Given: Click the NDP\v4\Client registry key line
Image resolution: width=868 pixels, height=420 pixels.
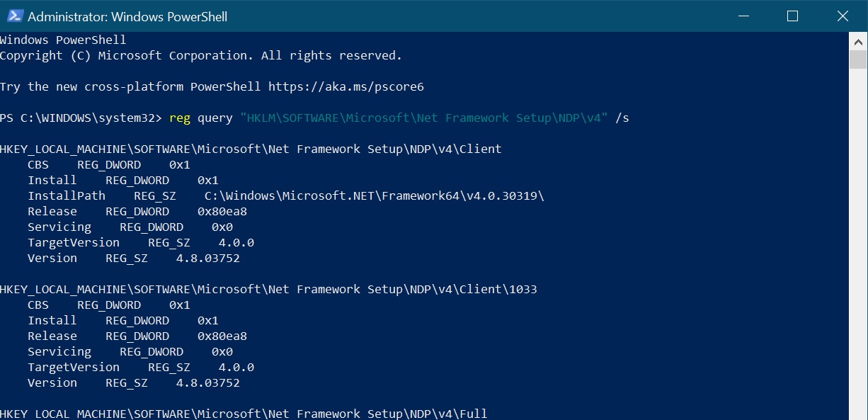Looking at the screenshot, I should coord(251,149).
